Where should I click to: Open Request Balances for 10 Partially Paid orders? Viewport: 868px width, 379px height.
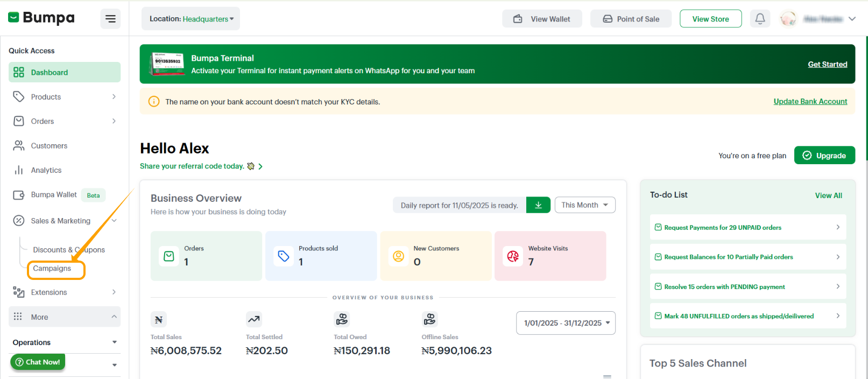pos(748,257)
